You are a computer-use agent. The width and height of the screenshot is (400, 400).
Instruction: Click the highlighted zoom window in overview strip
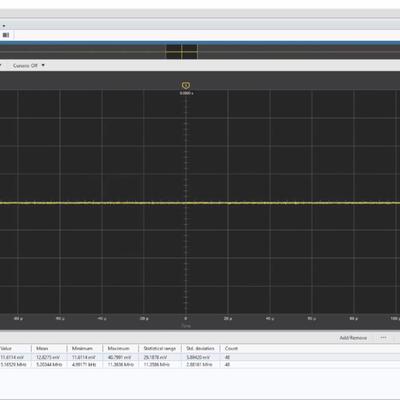pyautogui.click(x=182, y=52)
